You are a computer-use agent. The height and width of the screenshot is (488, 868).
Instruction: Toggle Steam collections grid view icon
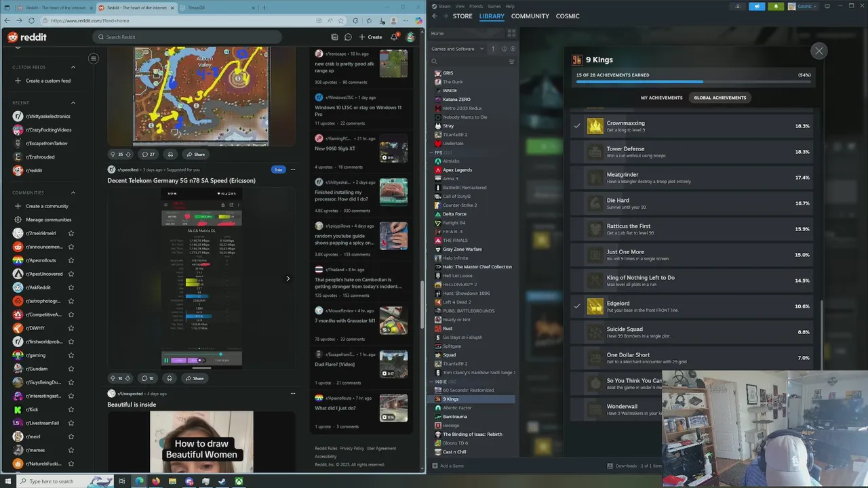click(x=511, y=33)
